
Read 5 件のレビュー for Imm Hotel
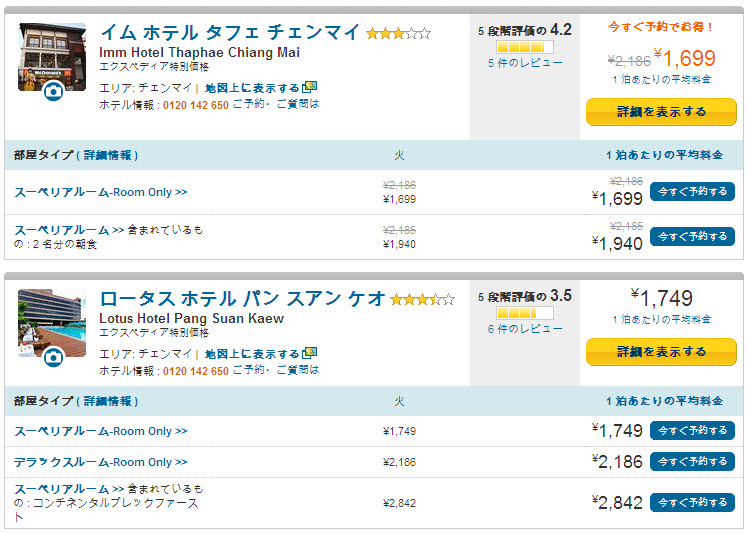click(525, 63)
